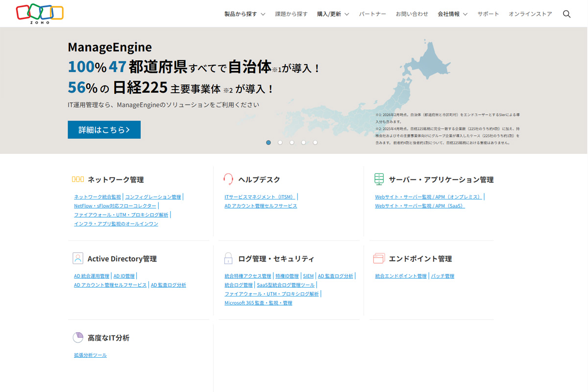Click the ManageEngine banner title

pyautogui.click(x=110, y=47)
